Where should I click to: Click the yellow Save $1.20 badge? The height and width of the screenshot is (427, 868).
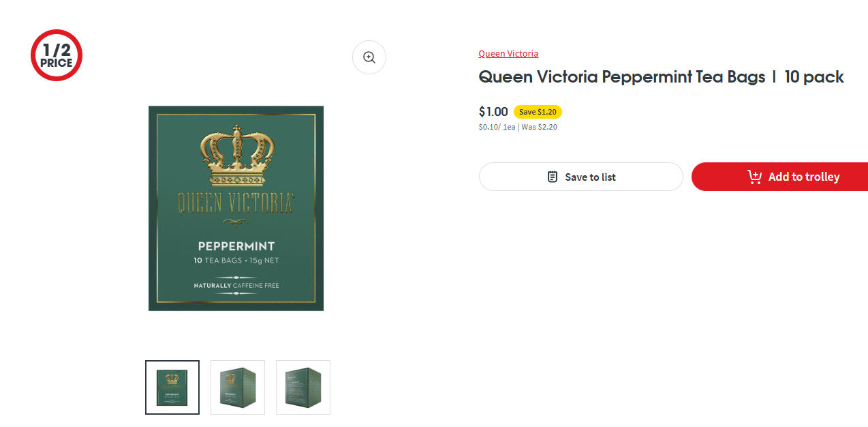click(538, 112)
